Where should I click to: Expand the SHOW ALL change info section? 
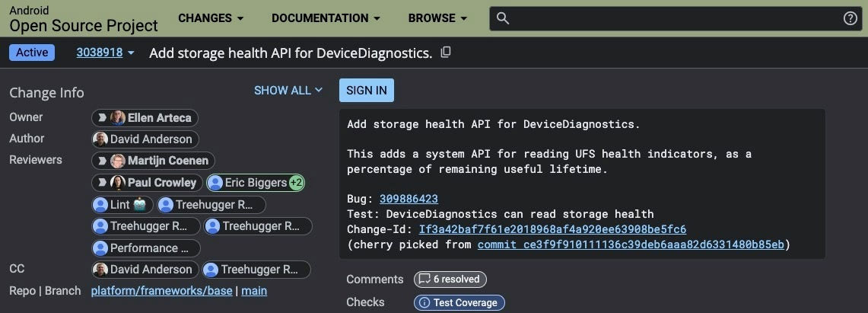[288, 90]
